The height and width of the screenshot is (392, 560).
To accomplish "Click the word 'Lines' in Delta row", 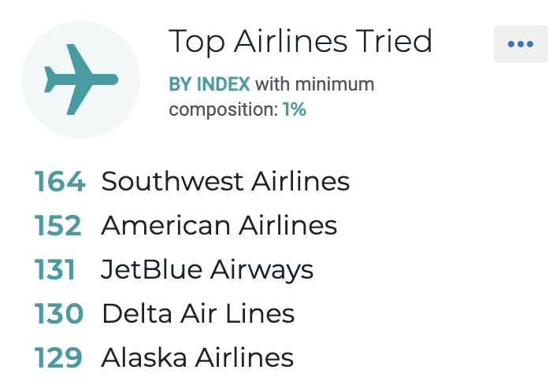I will point(260,314).
